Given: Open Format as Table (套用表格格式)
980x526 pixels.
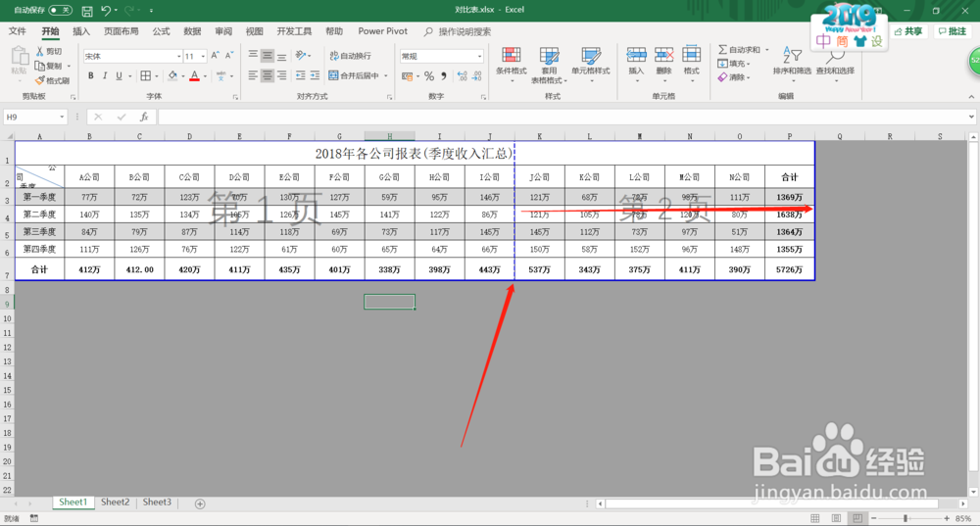Looking at the screenshot, I should coord(549,65).
